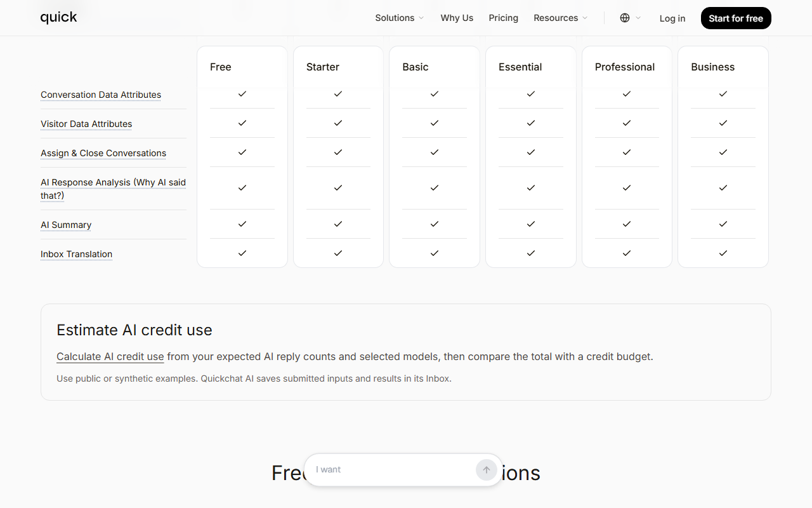Click Starter plan AI Summary checkmark
This screenshot has width=812, height=508.
coord(338,224)
